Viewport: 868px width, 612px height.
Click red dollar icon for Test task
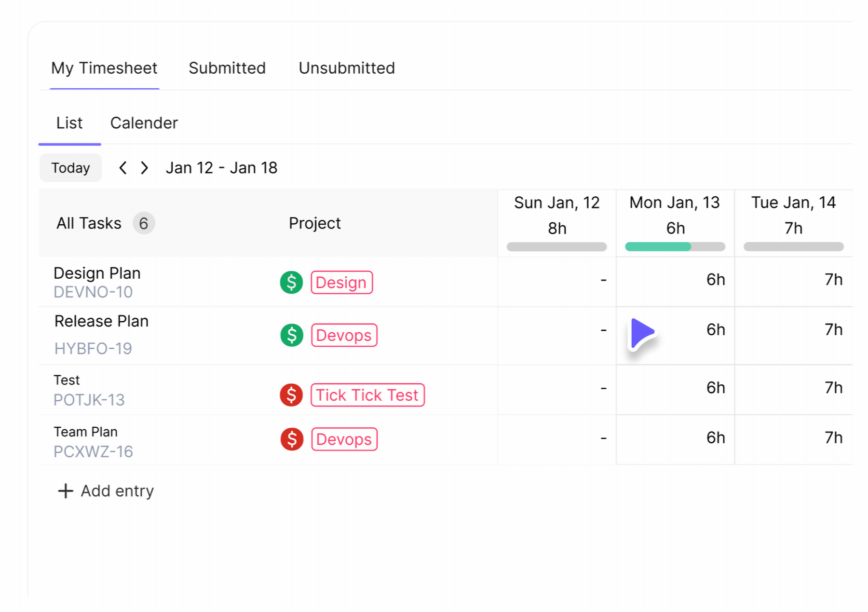tap(291, 395)
